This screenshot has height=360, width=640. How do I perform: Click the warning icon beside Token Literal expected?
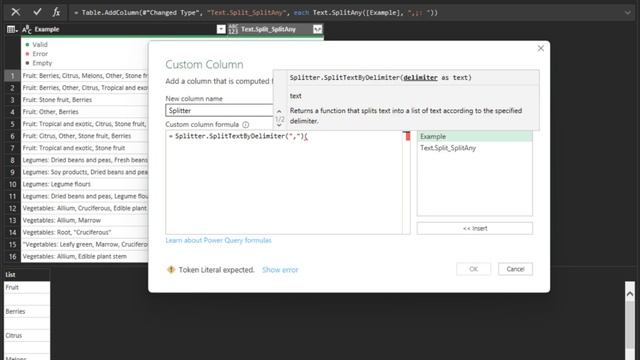171,269
